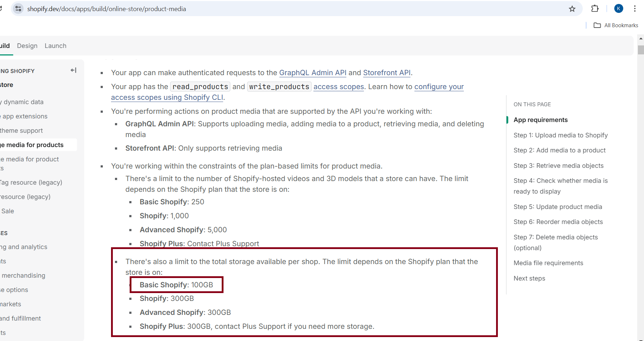
Task: Open the browser extensions puzzle icon
Action: click(595, 9)
